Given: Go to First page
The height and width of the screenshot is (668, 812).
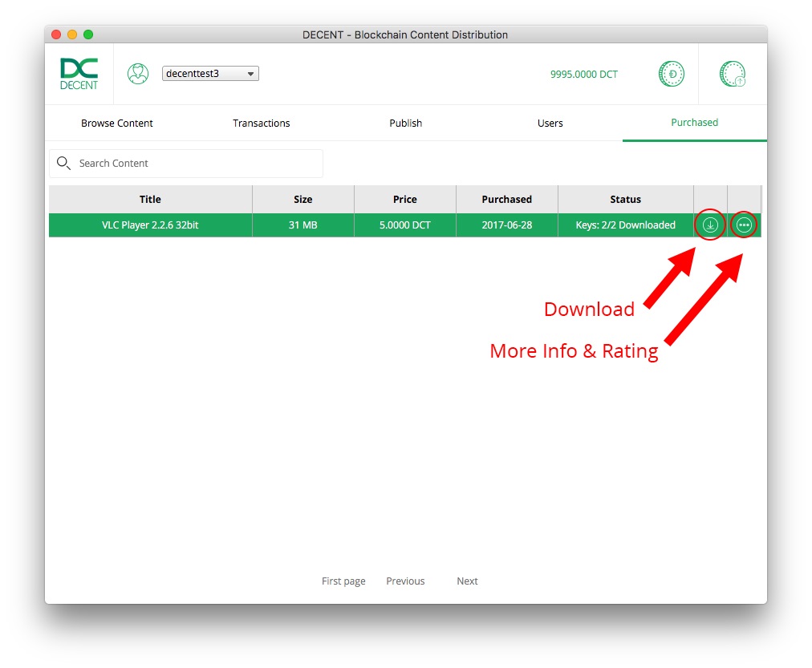Looking at the screenshot, I should [x=343, y=581].
